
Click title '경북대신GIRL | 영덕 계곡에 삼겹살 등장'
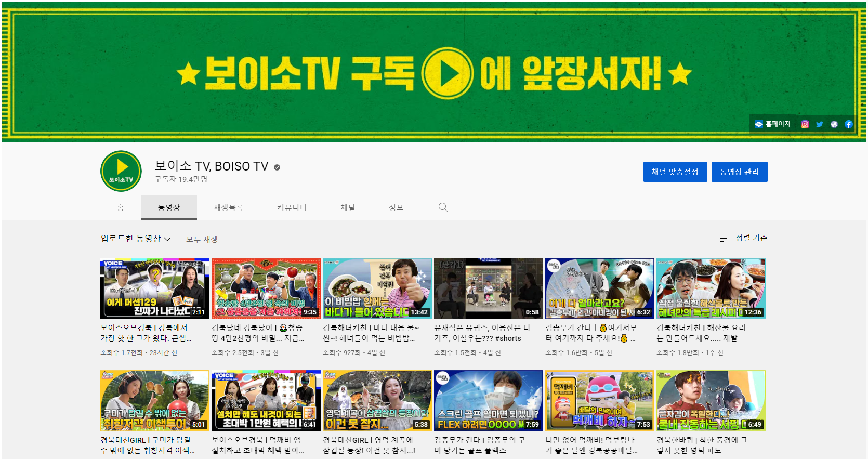[369, 445]
